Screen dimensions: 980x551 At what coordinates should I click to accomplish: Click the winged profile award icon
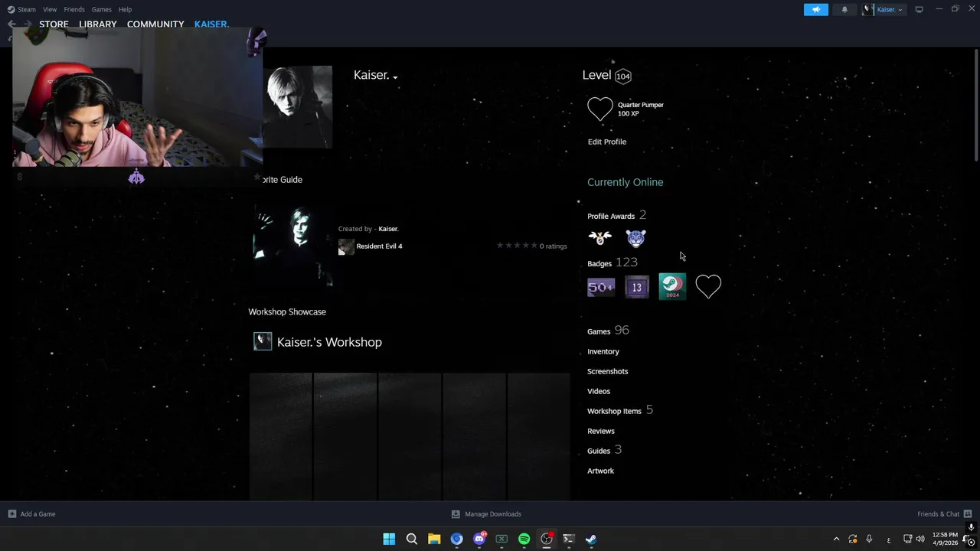[x=600, y=238]
